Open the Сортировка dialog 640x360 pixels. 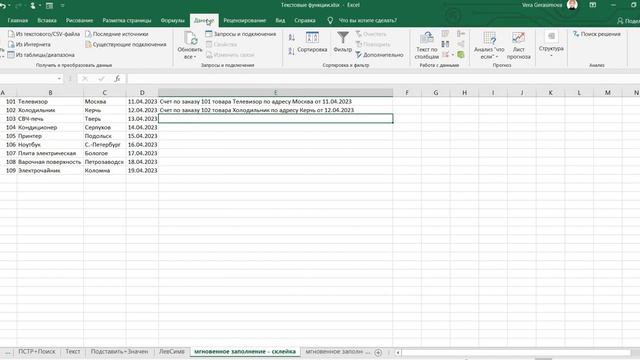coord(312,42)
